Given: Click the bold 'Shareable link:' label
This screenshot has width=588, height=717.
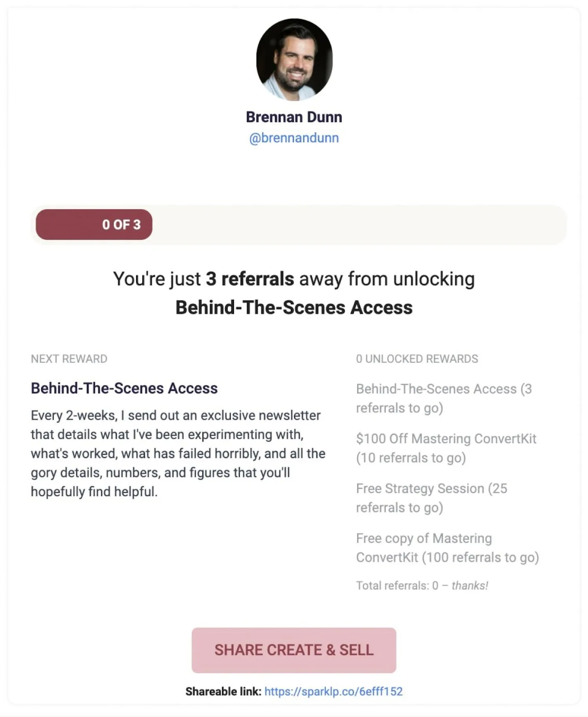Looking at the screenshot, I should point(223,692).
